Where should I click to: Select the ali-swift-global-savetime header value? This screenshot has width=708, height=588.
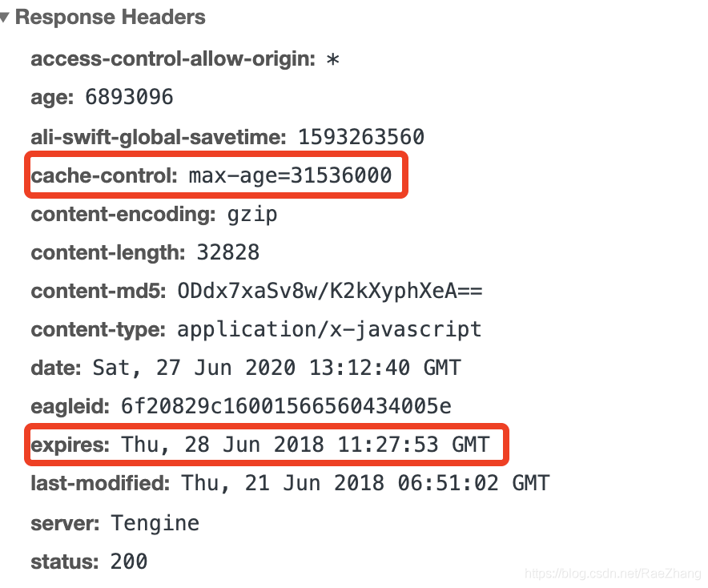click(360, 137)
